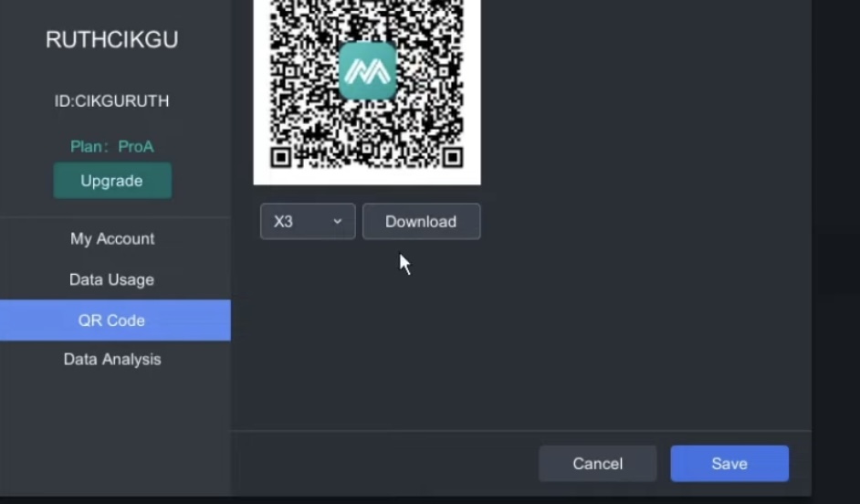Click the Plan: ProA text
The height and width of the screenshot is (504, 860).
coord(112,146)
